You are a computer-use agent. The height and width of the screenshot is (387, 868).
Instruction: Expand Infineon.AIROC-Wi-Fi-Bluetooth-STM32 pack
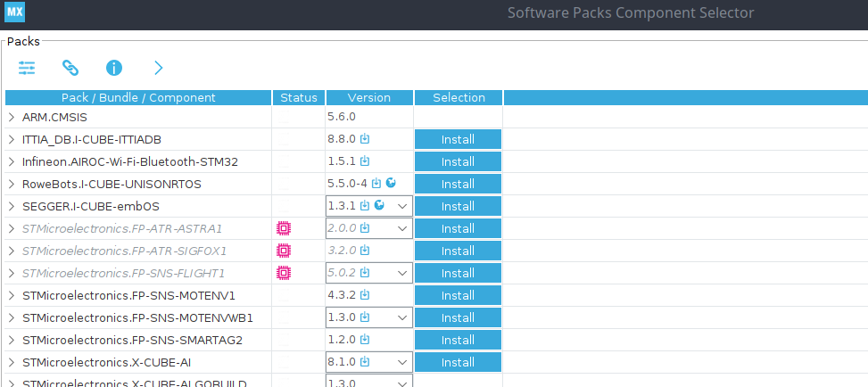(x=11, y=161)
